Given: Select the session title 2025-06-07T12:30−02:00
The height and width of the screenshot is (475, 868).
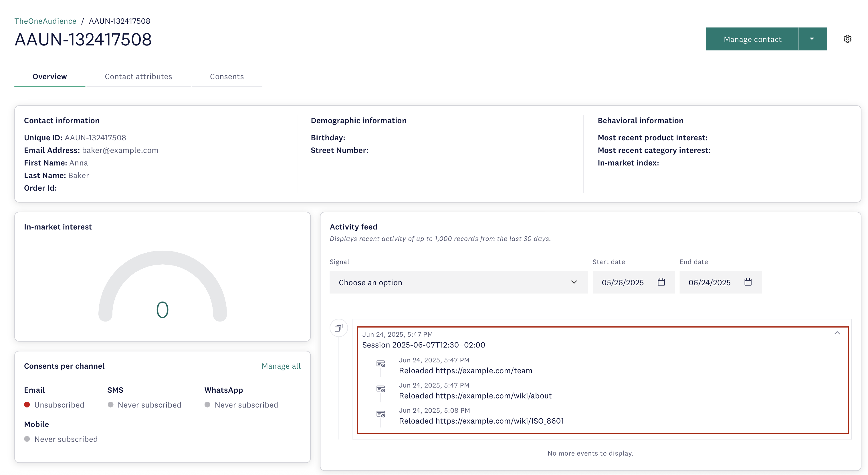Looking at the screenshot, I should click(x=423, y=345).
